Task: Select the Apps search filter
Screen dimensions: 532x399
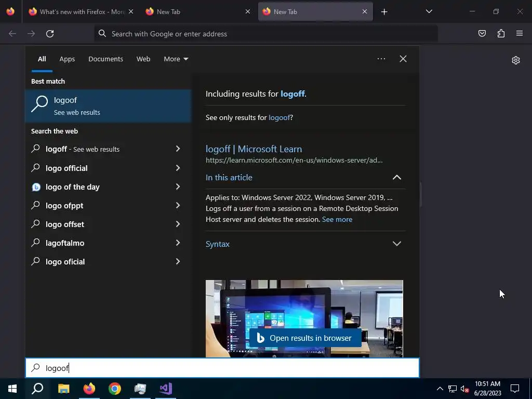Action: (67, 59)
